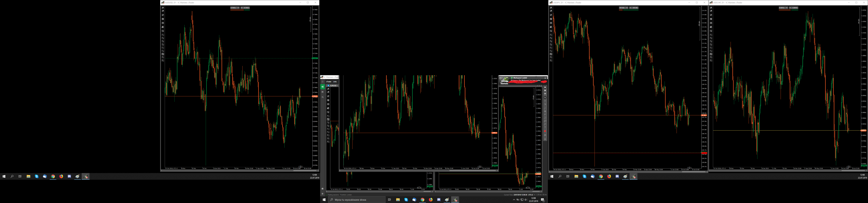Zoom out on the USDCHF chart window
Image resolution: width=868 pixels, height=203 pixels.
tap(711, 11)
